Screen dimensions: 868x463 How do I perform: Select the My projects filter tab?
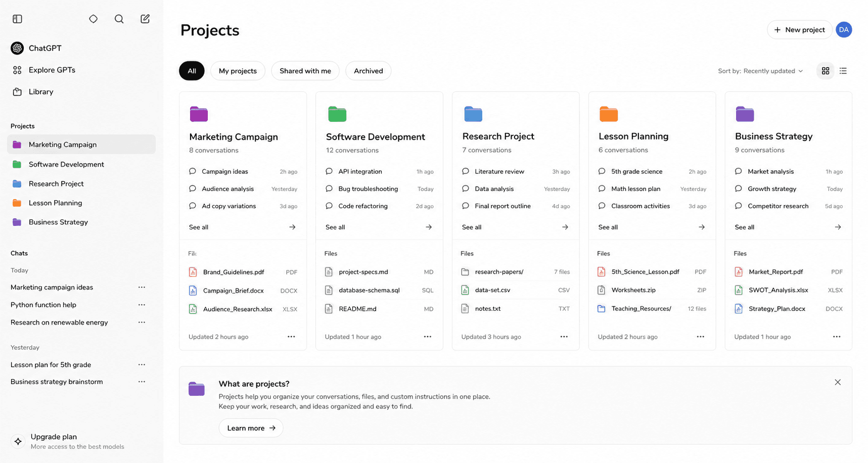(238, 71)
